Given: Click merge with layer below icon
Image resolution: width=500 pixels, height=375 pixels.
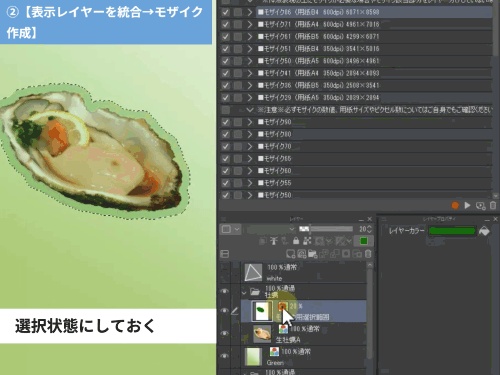Looking at the screenshot, I should pos(335,254).
